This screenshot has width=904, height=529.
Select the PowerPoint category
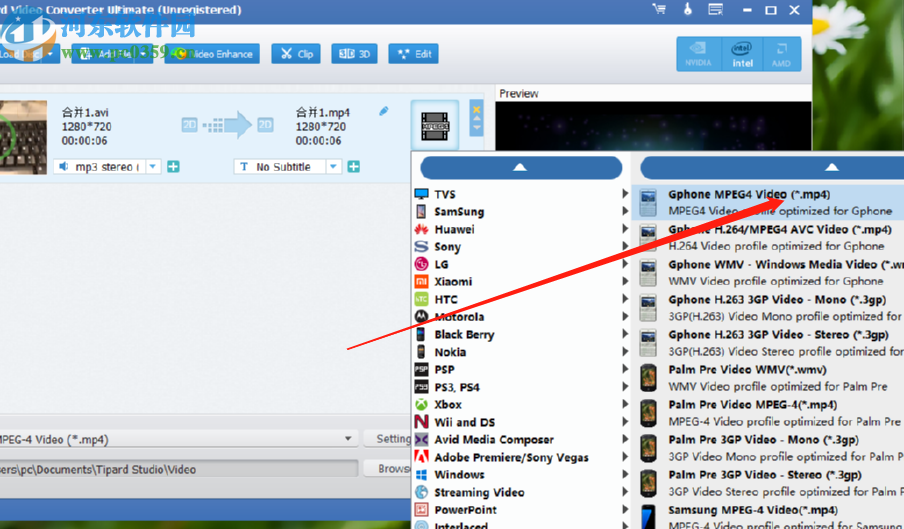521,510
